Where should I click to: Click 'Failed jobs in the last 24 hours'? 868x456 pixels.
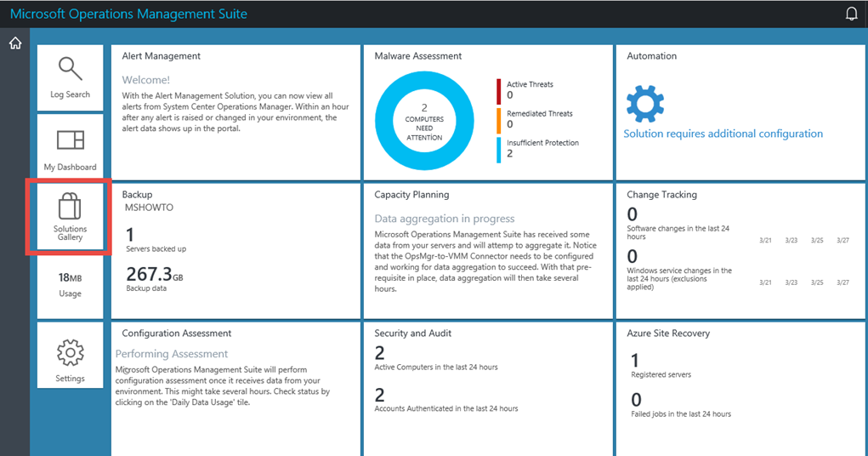coord(681,414)
